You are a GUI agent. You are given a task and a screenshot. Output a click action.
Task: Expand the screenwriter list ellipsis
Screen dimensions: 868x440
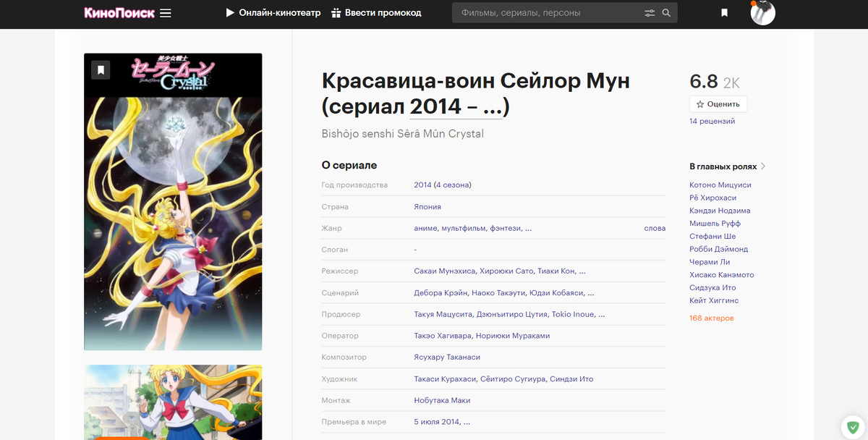tap(591, 293)
